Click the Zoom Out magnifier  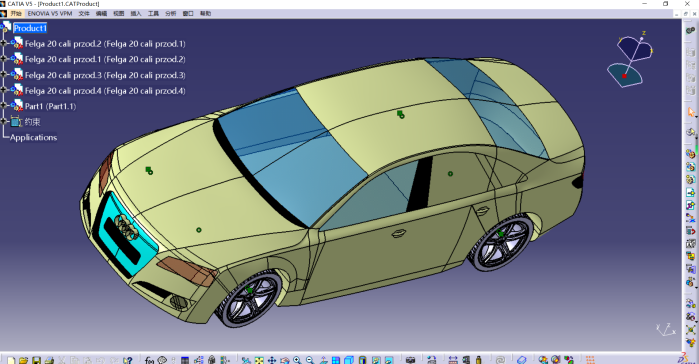[x=310, y=360]
